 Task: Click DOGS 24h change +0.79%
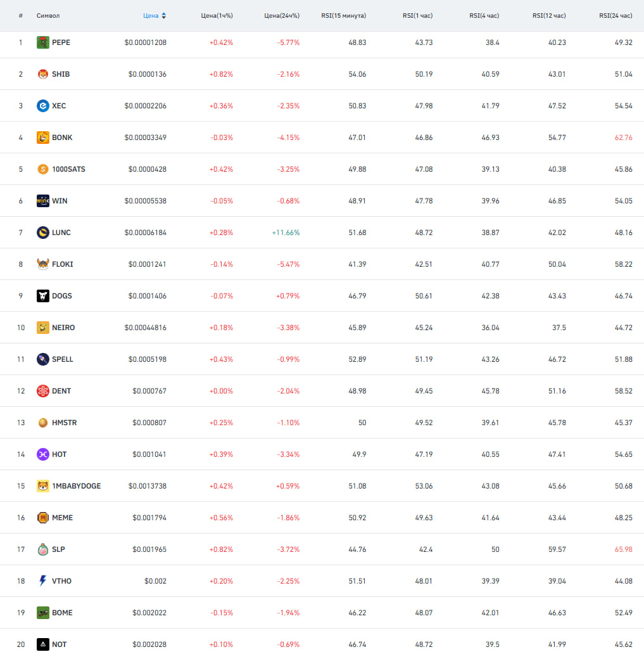[x=287, y=296]
